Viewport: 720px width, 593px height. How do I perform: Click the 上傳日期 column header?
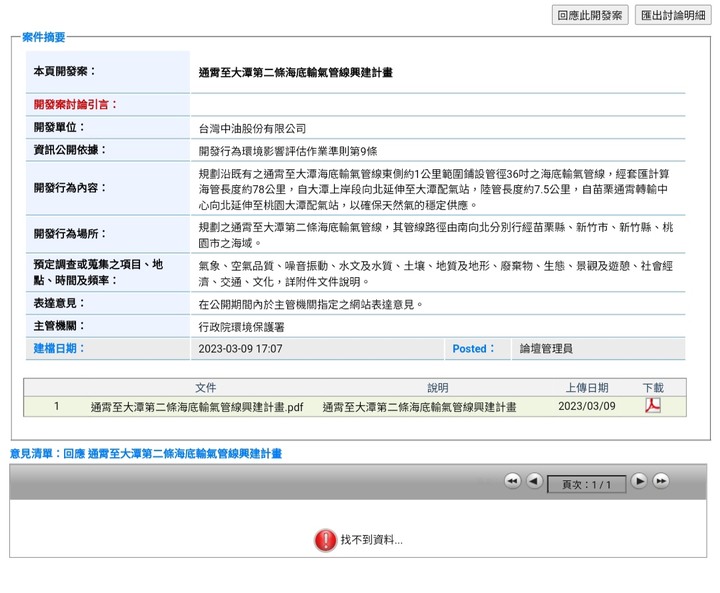click(x=586, y=388)
